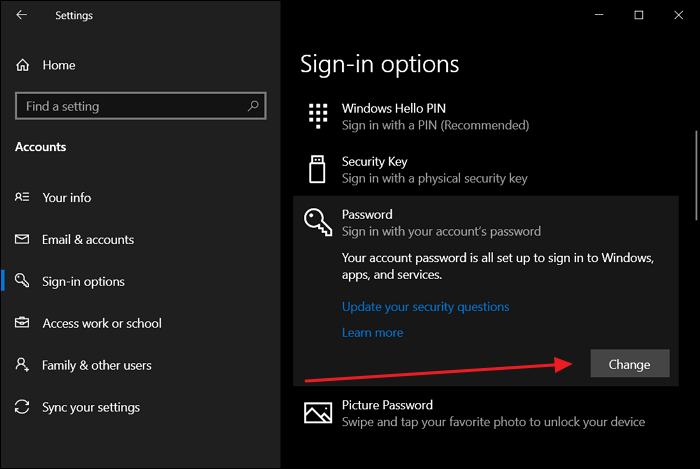Screen dimensions: 700x469
Task: Expand the Security Key option
Action: point(486,170)
